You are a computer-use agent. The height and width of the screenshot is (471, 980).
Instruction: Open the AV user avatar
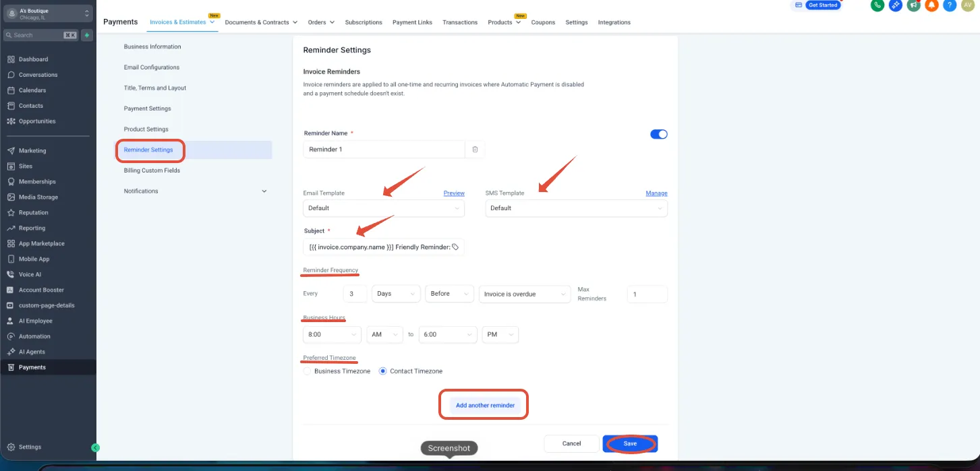pyautogui.click(x=967, y=5)
